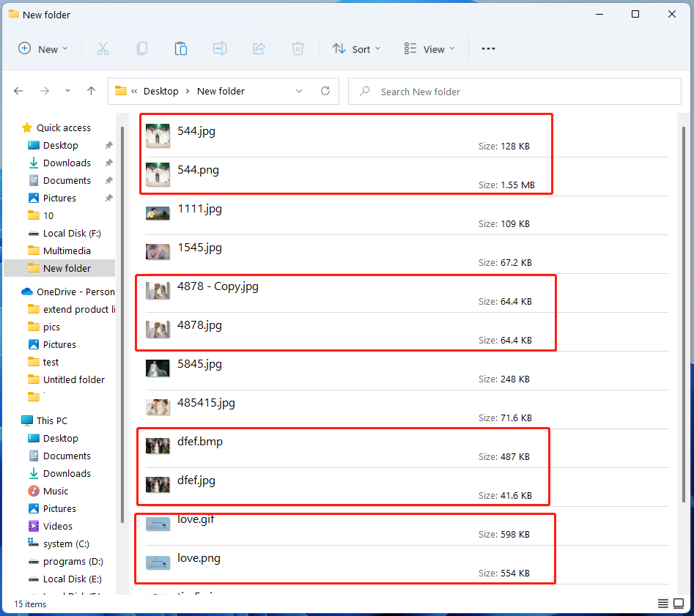Click the Share icon in toolbar
Image resolution: width=694 pixels, height=616 pixels.
tap(259, 49)
